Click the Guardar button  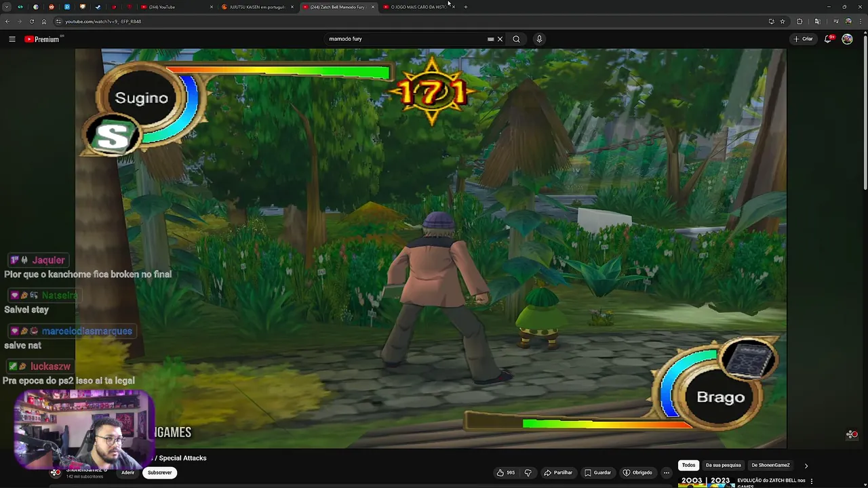pyautogui.click(x=597, y=472)
